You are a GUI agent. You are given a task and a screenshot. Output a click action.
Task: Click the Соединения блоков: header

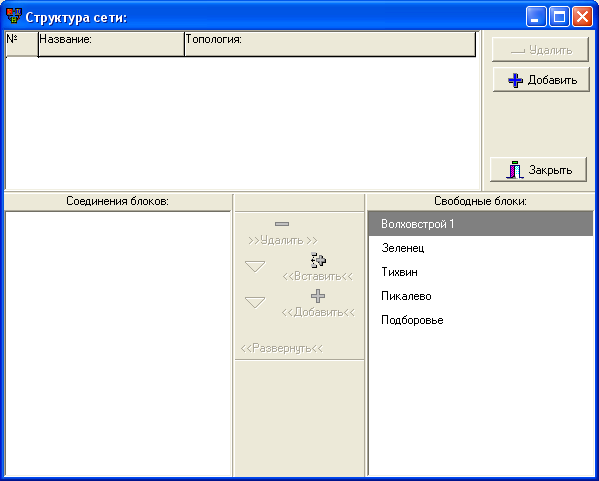[x=118, y=201]
